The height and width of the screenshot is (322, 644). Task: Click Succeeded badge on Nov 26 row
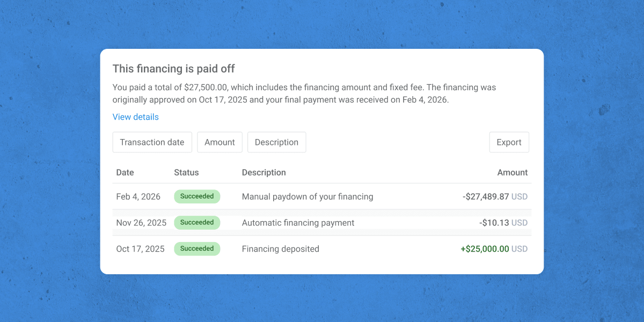click(x=197, y=223)
